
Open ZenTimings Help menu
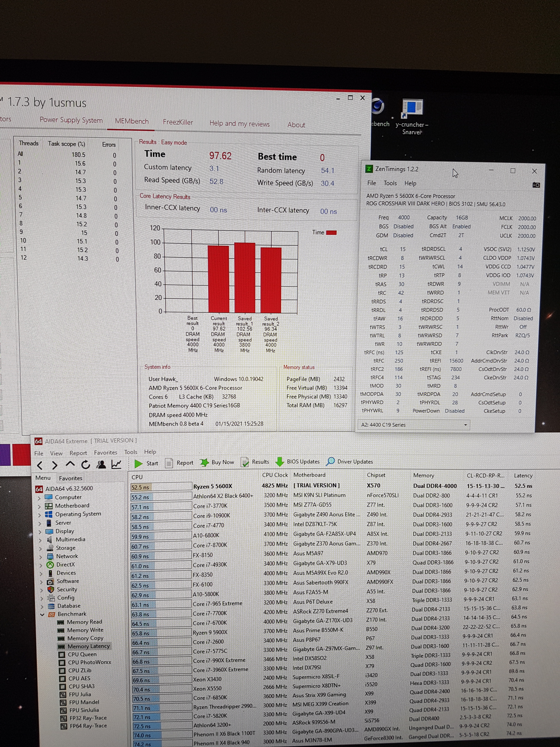click(410, 183)
